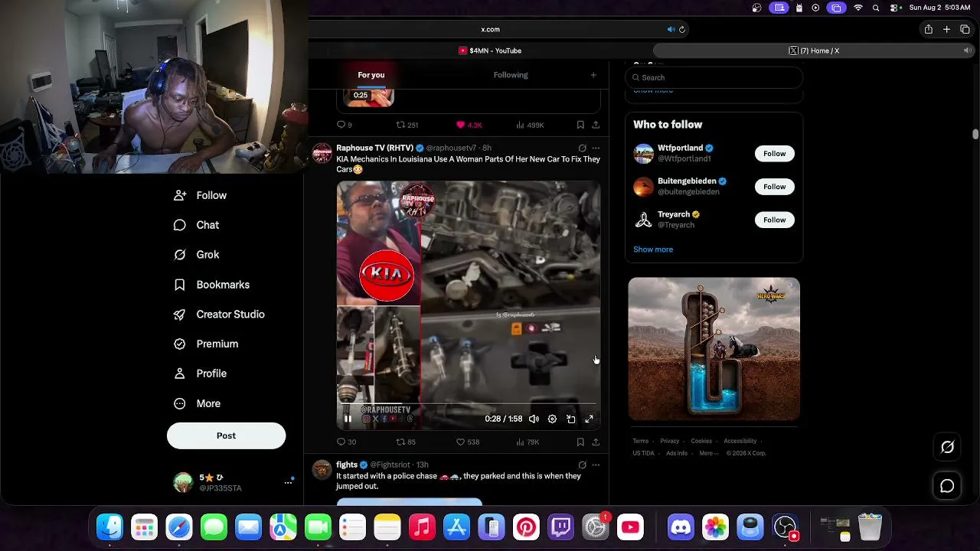Open the Privacy link in footer

click(x=669, y=441)
